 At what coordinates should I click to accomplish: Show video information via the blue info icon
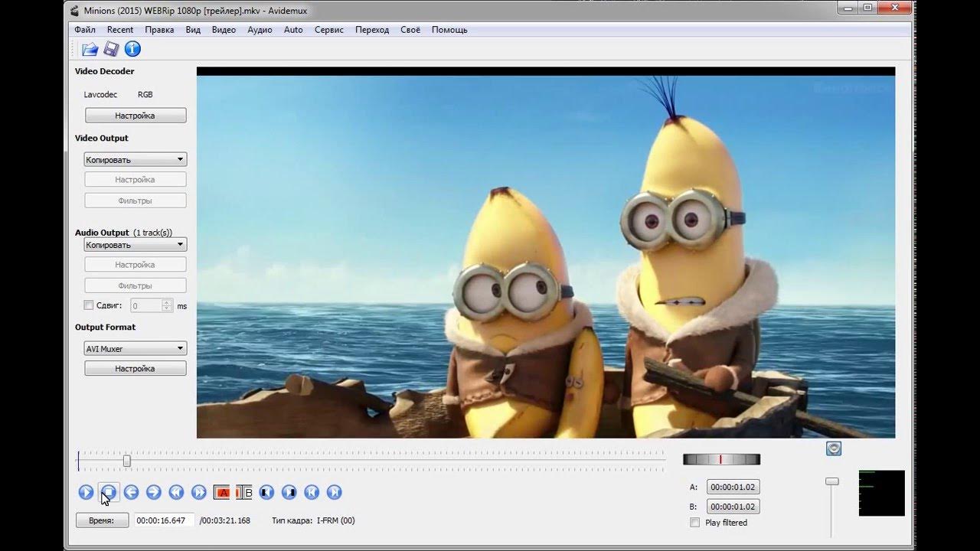point(132,49)
